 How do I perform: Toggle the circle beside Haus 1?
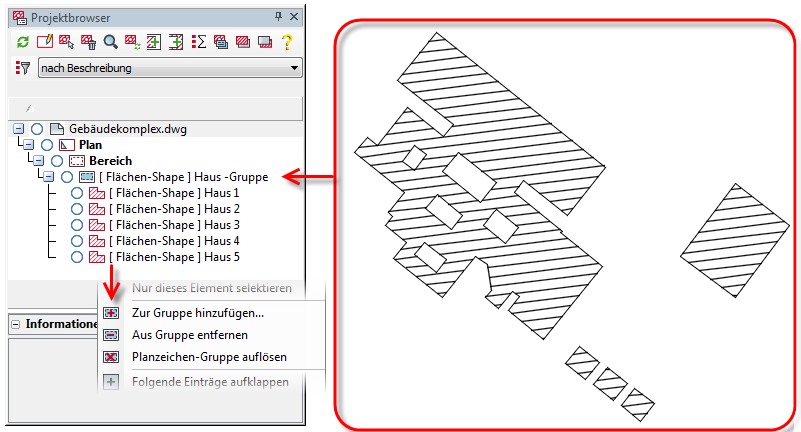coord(77,193)
